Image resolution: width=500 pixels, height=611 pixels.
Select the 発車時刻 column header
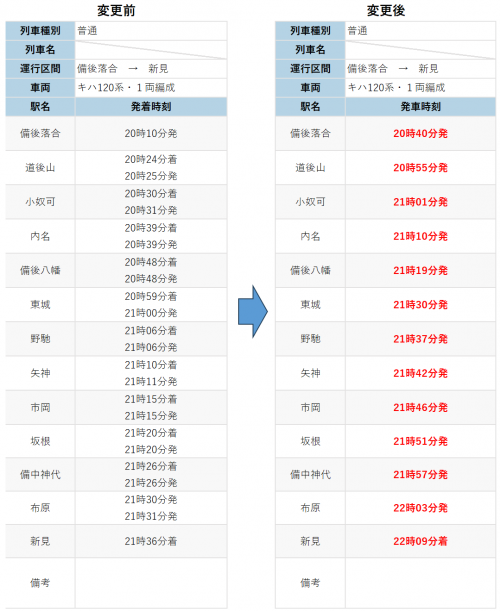(420, 107)
